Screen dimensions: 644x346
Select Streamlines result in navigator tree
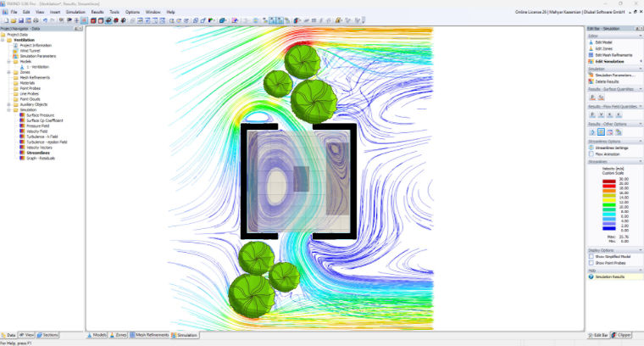(38, 153)
